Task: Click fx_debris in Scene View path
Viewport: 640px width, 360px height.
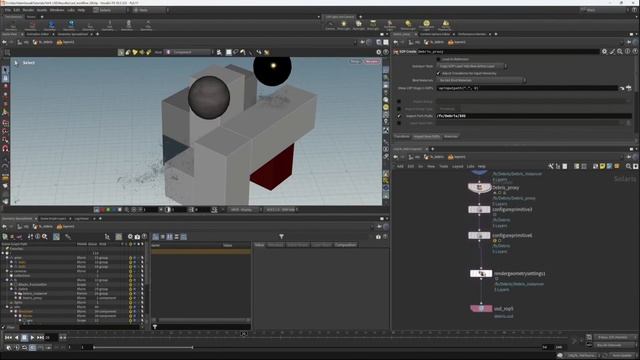Action: click(x=43, y=42)
